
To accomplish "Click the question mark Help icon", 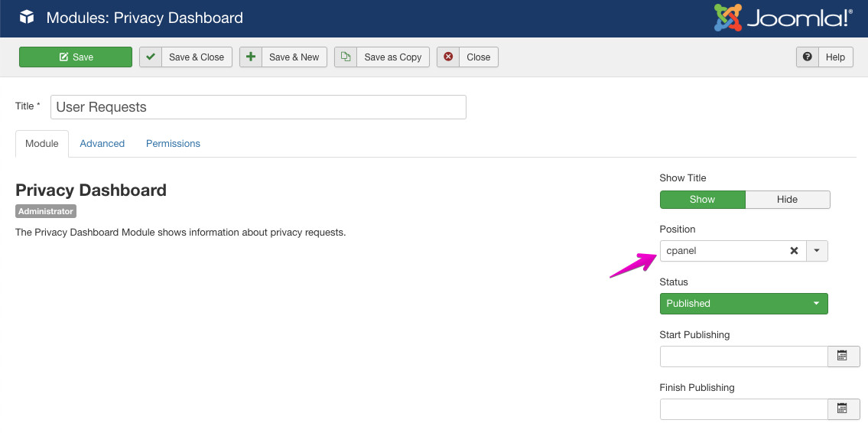I will coord(807,57).
